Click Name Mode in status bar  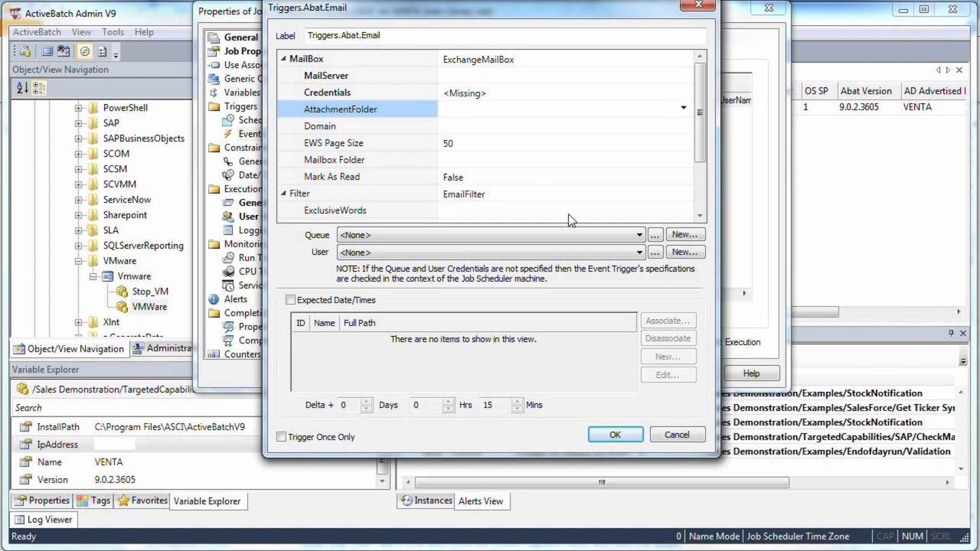point(714,536)
